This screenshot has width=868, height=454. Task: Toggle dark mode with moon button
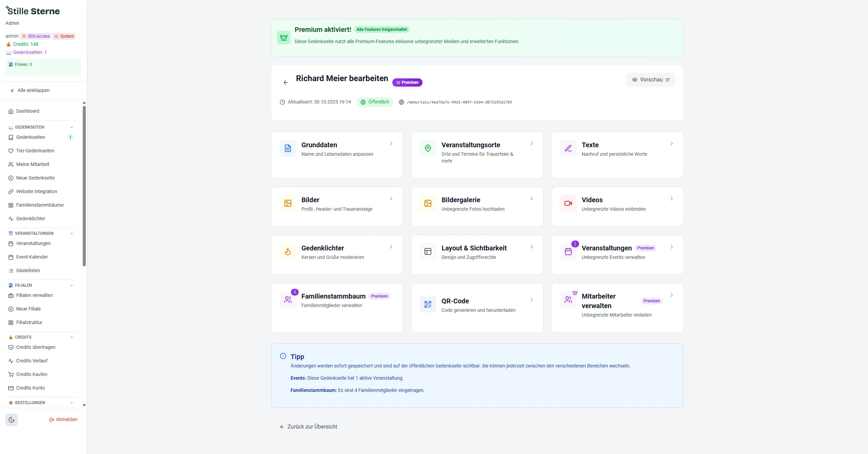click(x=12, y=420)
